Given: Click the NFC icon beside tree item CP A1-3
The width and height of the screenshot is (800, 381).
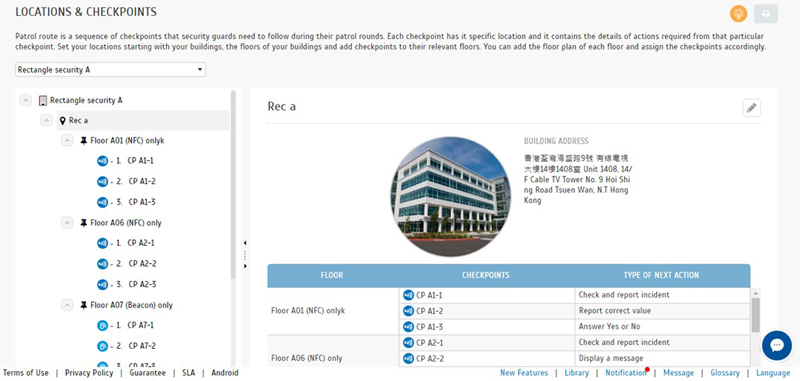Looking at the screenshot, I should click(103, 202).
